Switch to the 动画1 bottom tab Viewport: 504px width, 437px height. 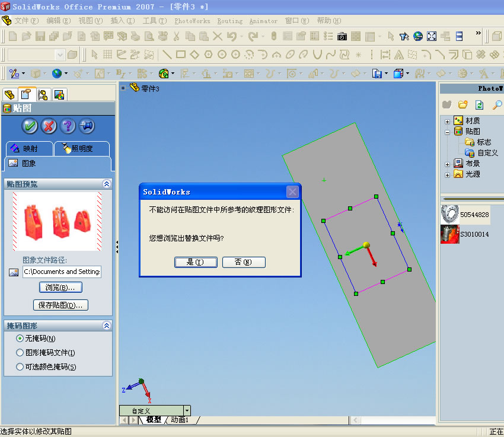pos(180,420)
